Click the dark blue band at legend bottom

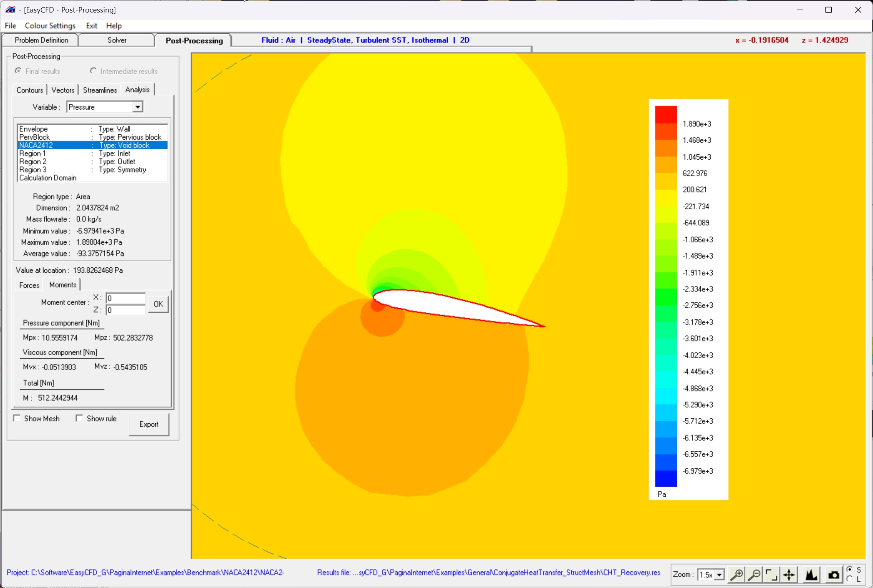point(666,478)
